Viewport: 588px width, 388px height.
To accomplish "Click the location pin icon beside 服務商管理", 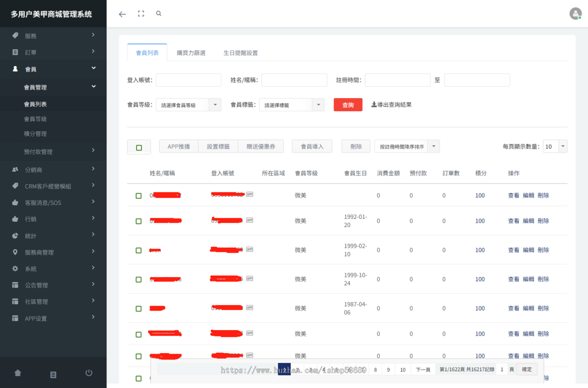I will click(15, 252).
